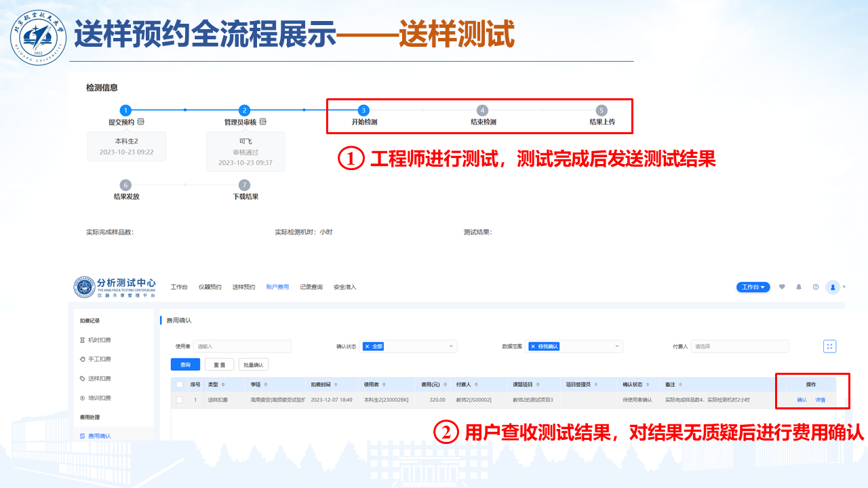Toggle the select-all checkbox in table header

[x=180, y=384]
